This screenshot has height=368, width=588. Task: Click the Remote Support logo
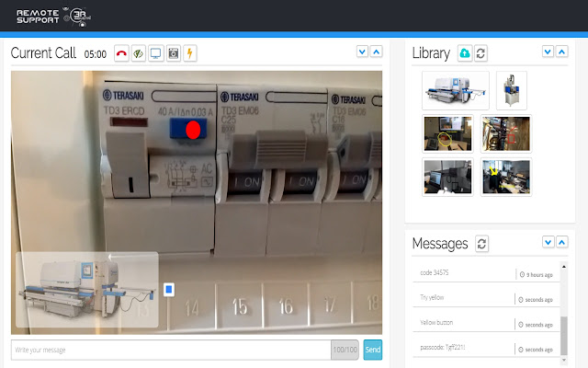coord(53,17)
